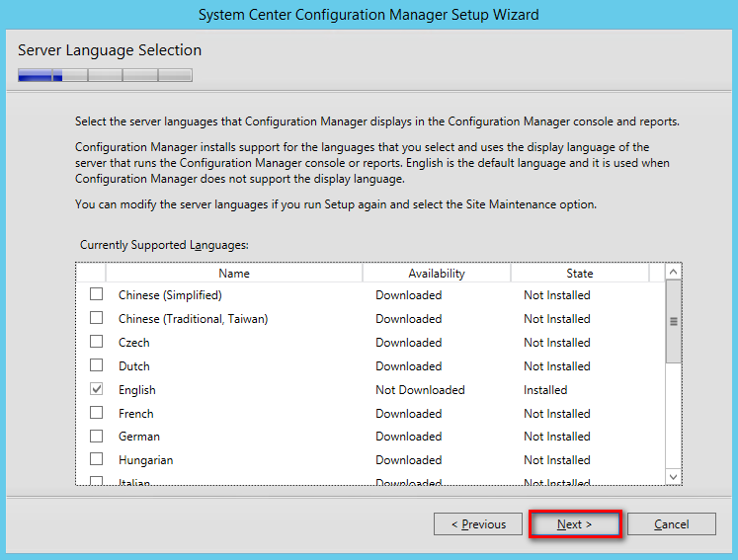The width and height of the screenshot is (738, 560).
Task: Click the setup progress bar
Action: point(105,75)
